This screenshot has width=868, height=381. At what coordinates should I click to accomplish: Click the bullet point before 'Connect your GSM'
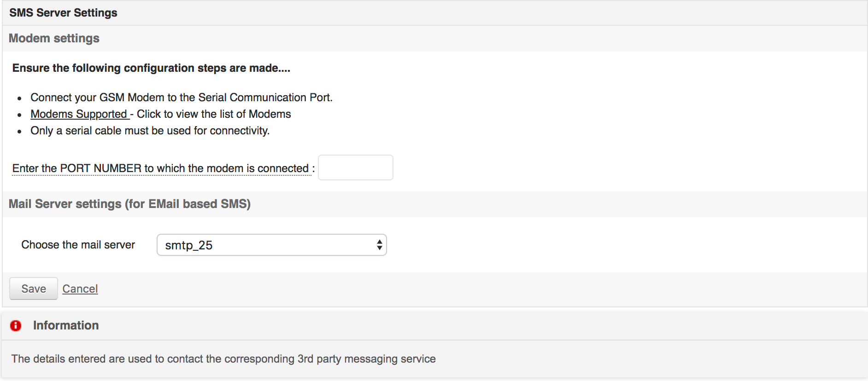[x=19, y=98]
